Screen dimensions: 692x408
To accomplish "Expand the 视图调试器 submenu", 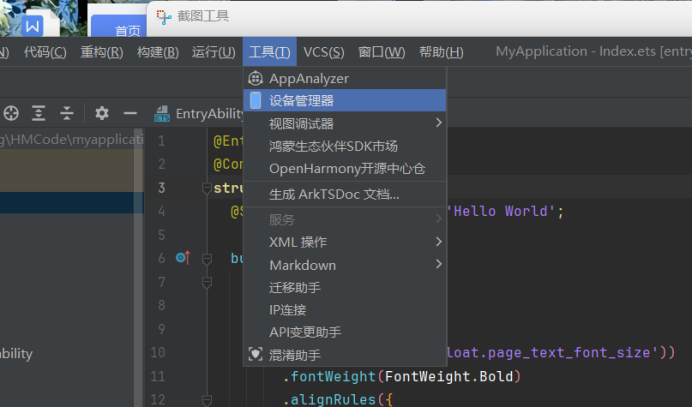I will coord(345,123).
